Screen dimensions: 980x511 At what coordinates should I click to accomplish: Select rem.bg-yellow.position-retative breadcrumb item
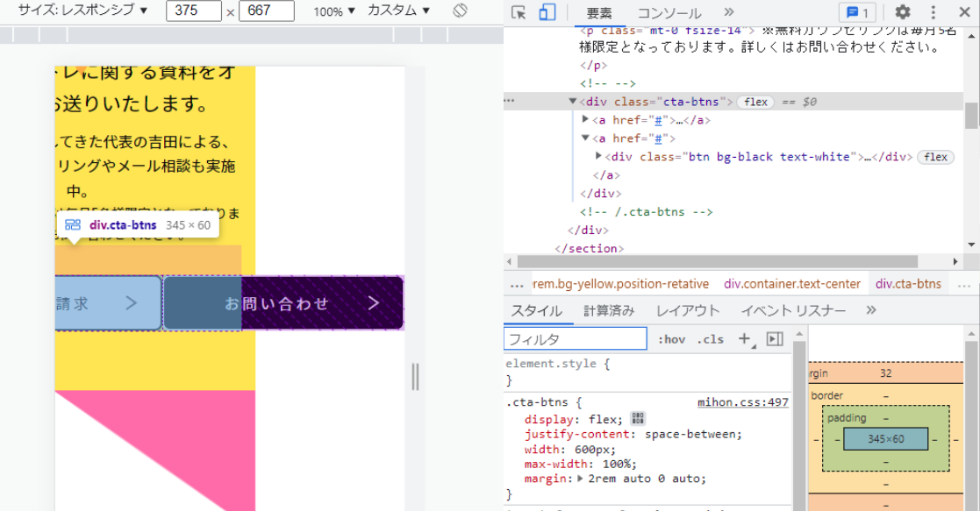tap(620, 284)
